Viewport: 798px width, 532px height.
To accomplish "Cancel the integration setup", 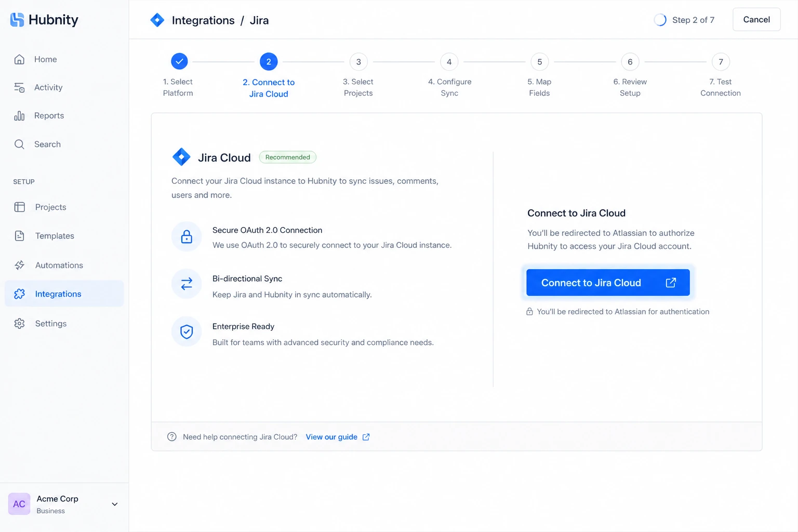I will click(756, 20).
